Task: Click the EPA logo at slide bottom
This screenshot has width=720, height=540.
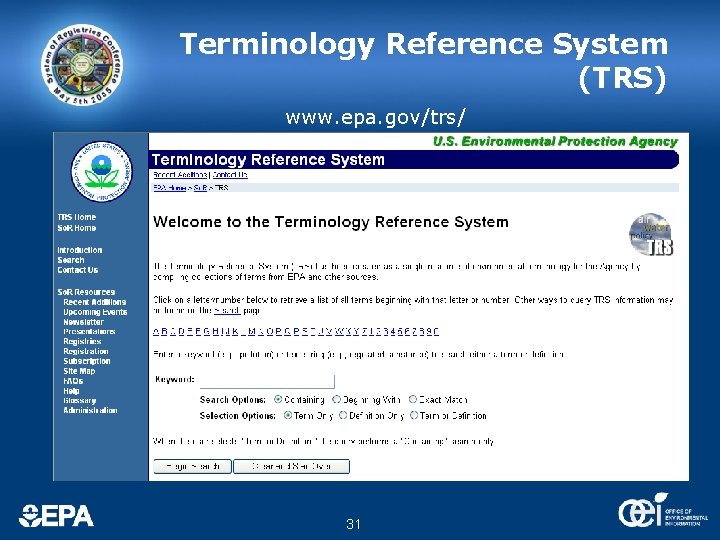Action: (x=56, y=516)
